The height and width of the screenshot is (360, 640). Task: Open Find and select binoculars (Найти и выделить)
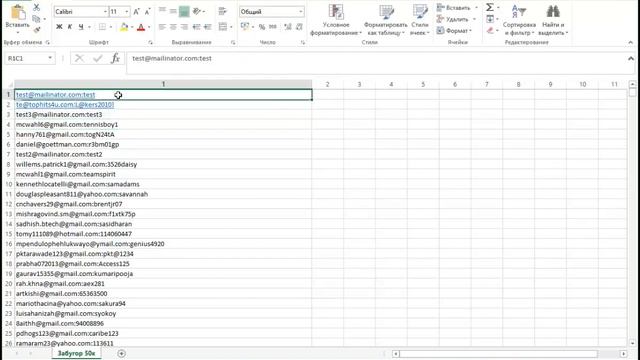[x=553, y=20]
